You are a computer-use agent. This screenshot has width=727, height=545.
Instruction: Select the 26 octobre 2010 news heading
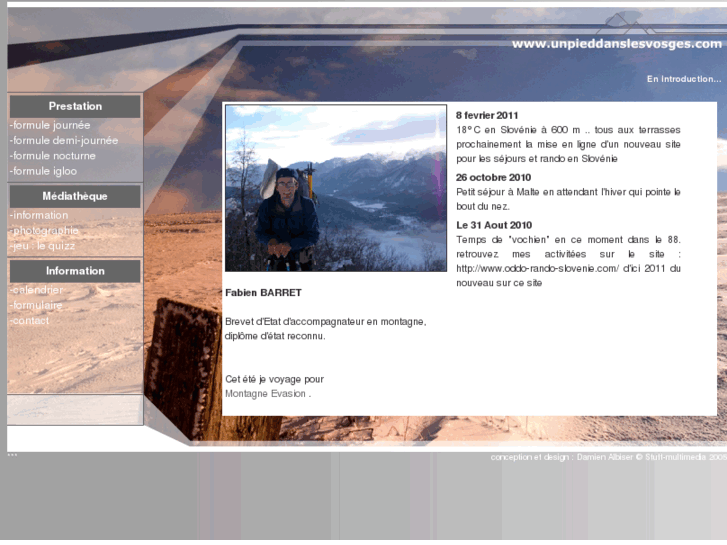(493, 178)
